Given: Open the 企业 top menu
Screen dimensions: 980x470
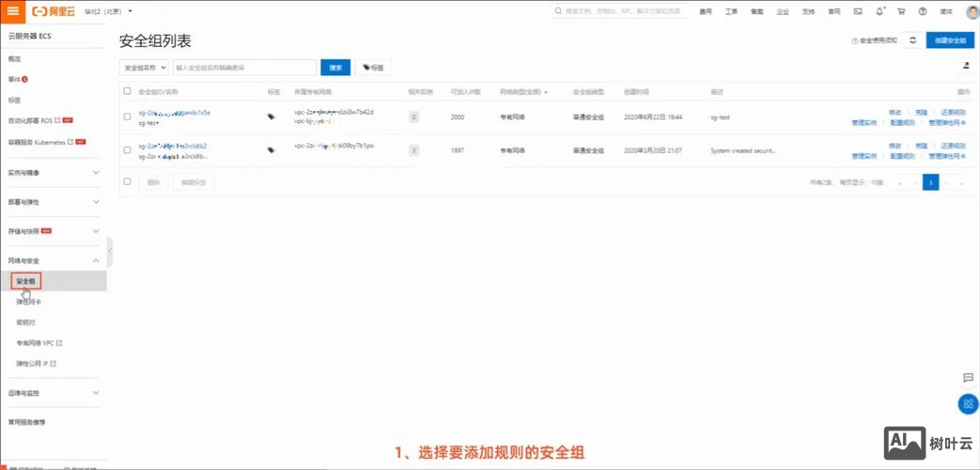Looking at the screenshot, I should tap(783, 11).
